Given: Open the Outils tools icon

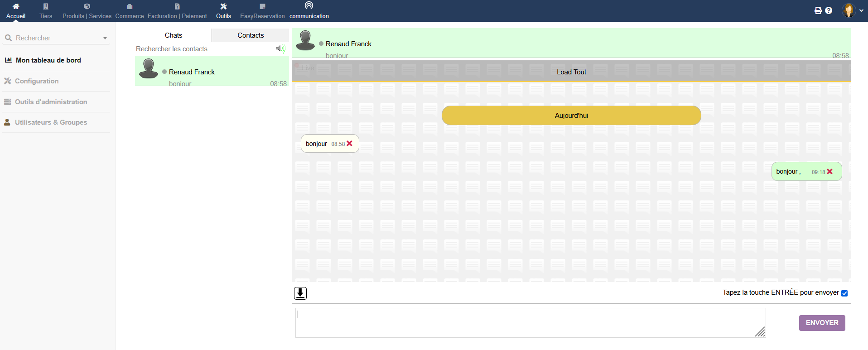Looking at the screenshot, I should pos(223,7).
